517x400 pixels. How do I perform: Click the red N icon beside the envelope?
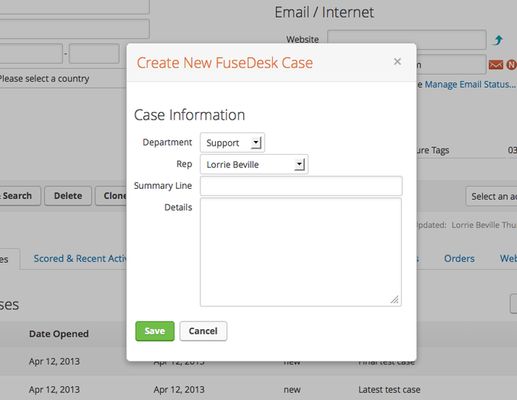tap(511, 65)
